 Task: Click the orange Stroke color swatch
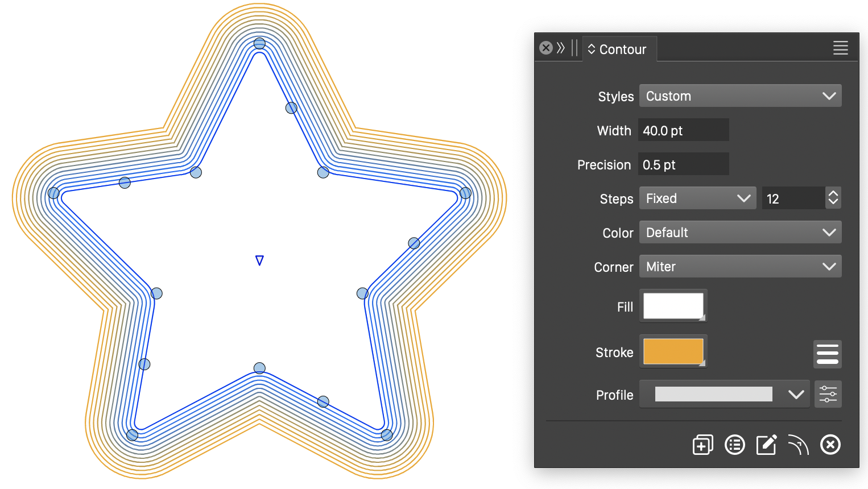click(673, 351)
